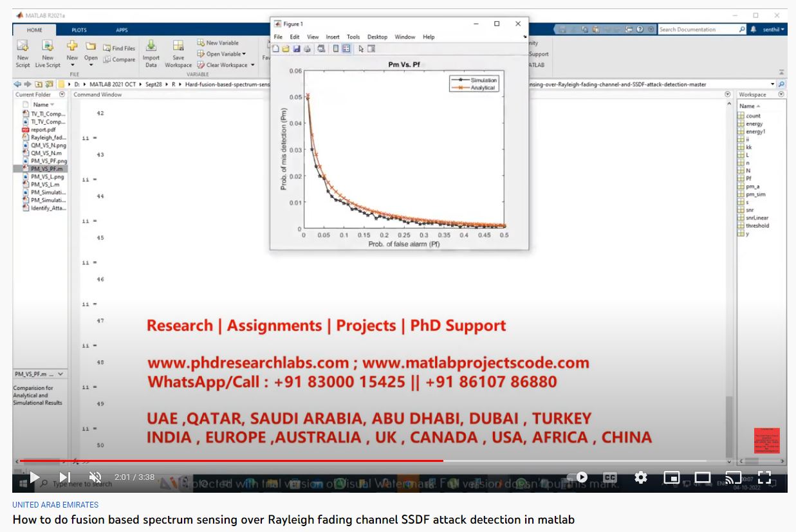Go forward with the folder forward arrow

click(x=28, y=84)
